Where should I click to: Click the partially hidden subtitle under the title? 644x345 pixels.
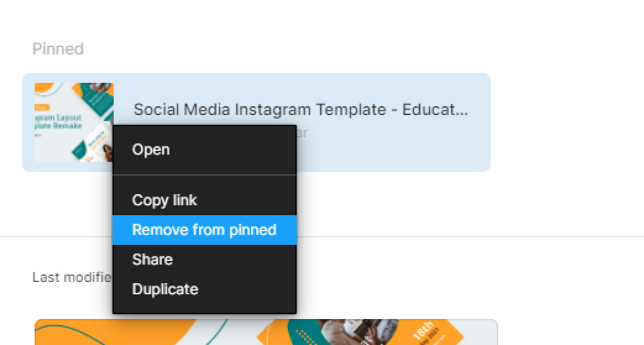[x=302, y=133]
